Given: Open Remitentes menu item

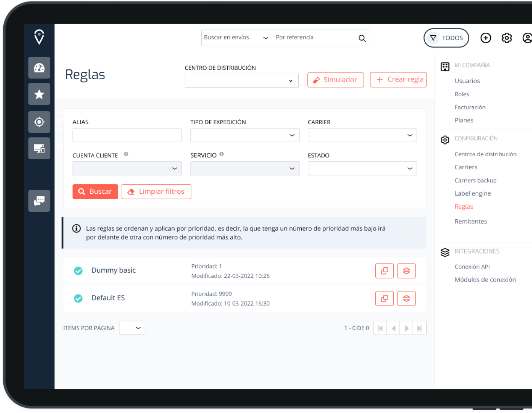Looking at the screenshot, I should 471,222.
